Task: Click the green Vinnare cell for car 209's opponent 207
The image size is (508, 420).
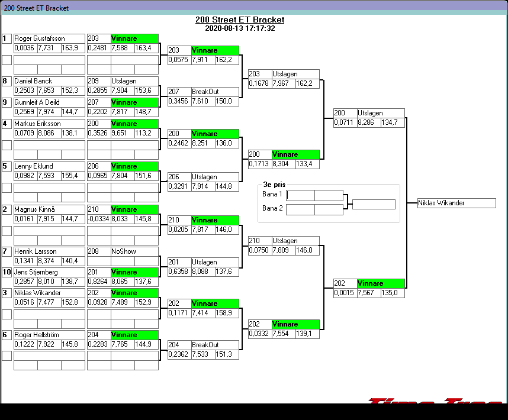Action: click(134, 102)
